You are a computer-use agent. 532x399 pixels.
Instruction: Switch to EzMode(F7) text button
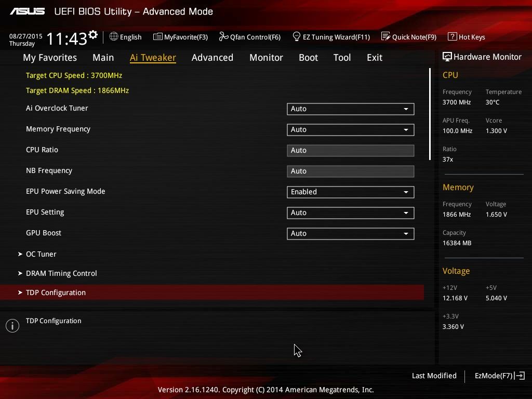coord(494,376)
